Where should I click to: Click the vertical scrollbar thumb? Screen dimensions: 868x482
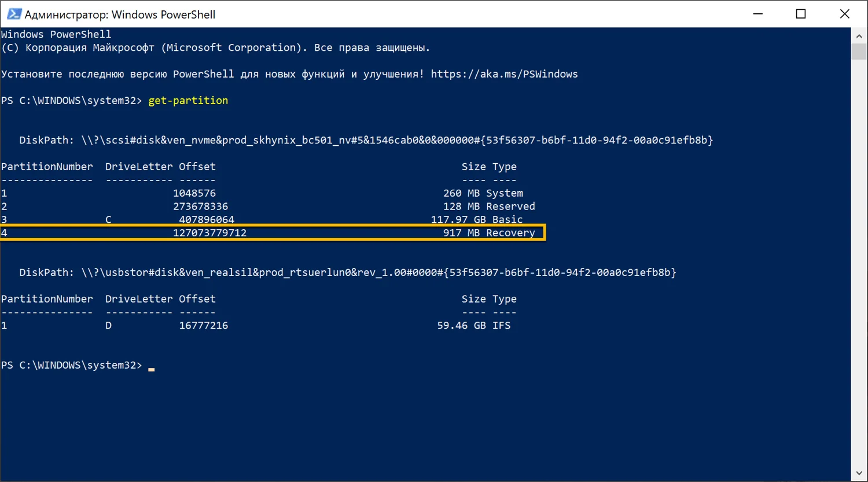[859, 51]
